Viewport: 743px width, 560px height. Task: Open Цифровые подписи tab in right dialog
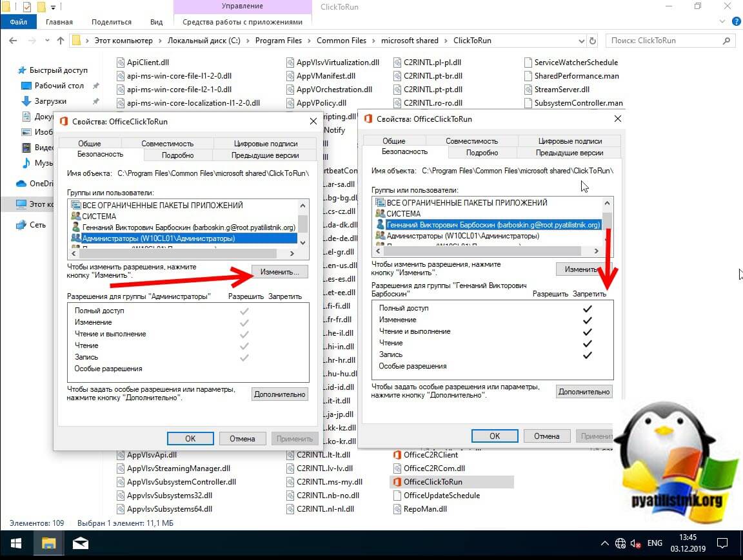pos(570,141)
